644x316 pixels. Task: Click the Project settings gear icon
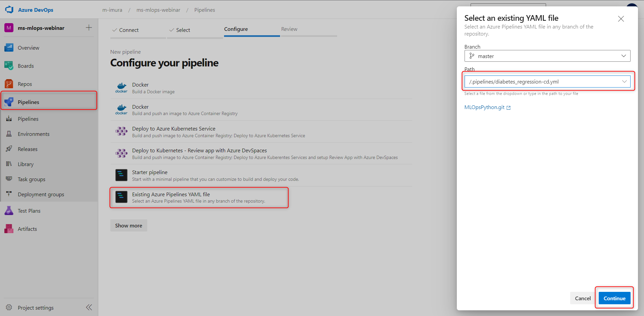point(9,308)
